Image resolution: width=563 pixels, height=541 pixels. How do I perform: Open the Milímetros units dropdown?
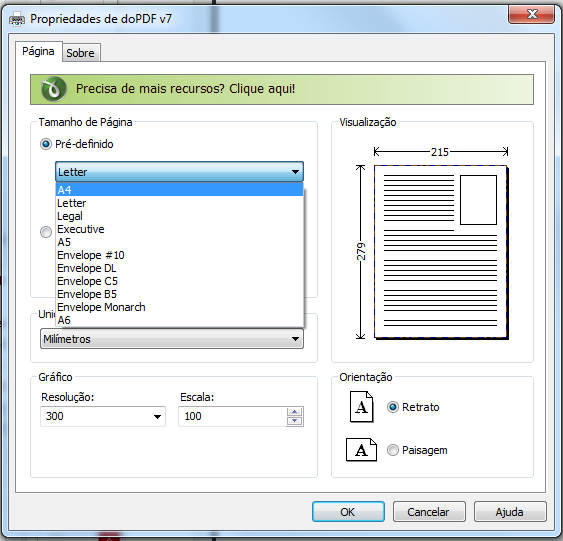click(x=172, y=339)
